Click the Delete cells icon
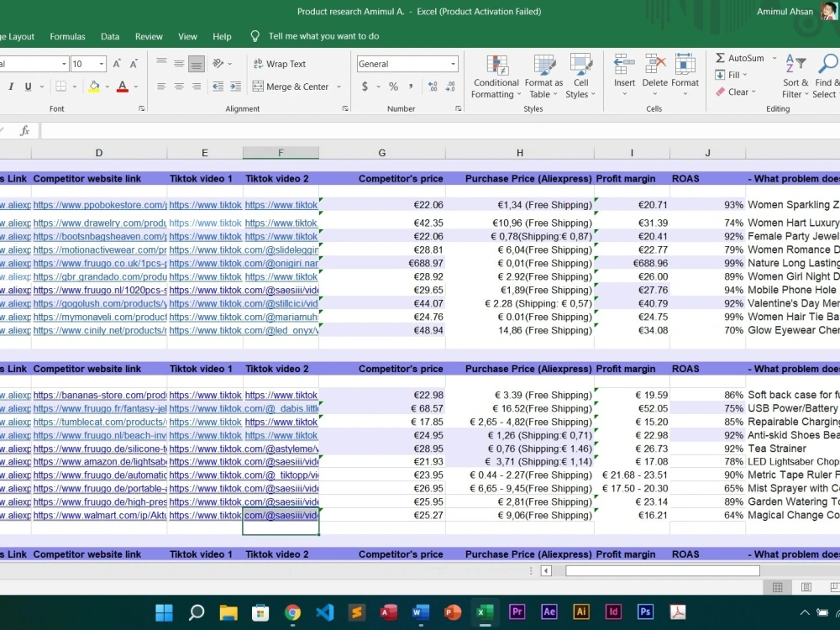The width and height of the screenshot is (840, 630). (654, 64)
